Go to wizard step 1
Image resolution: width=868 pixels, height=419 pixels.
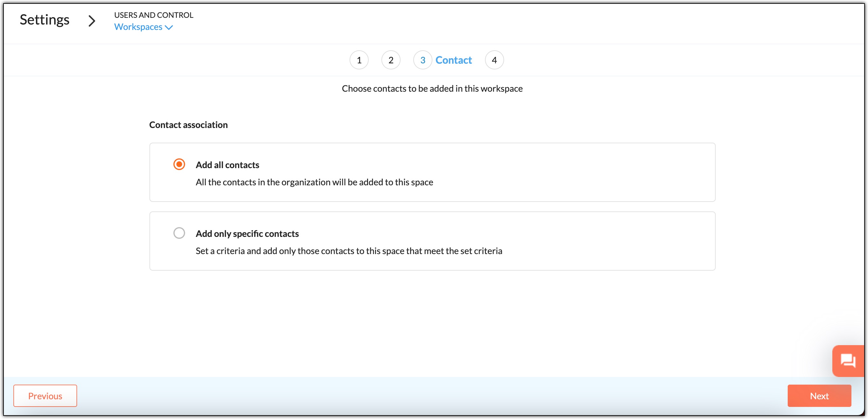(359, 60)
